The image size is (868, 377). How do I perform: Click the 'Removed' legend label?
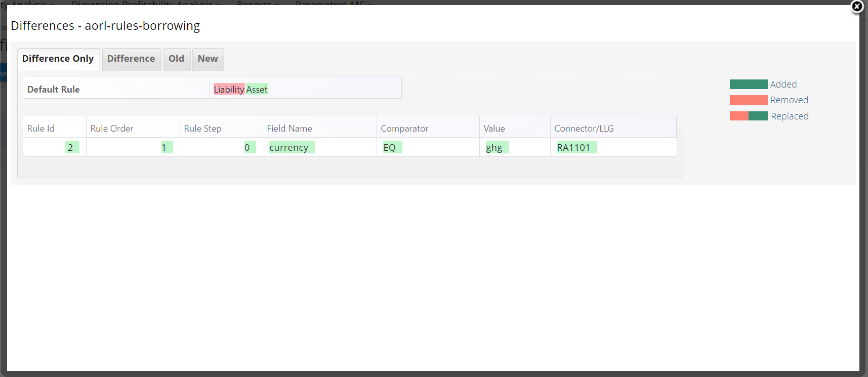[x=789, y=100]
